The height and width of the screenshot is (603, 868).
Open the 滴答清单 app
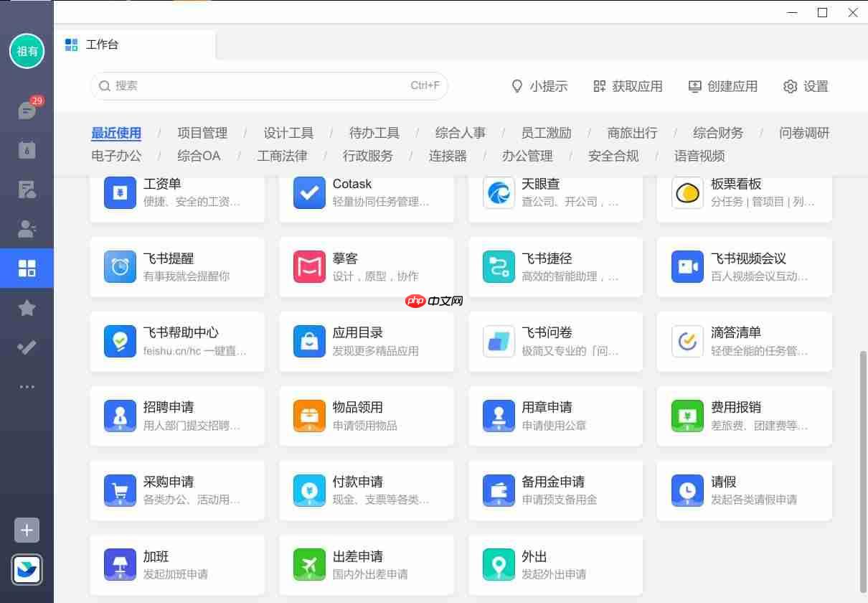tap(744, 341)
